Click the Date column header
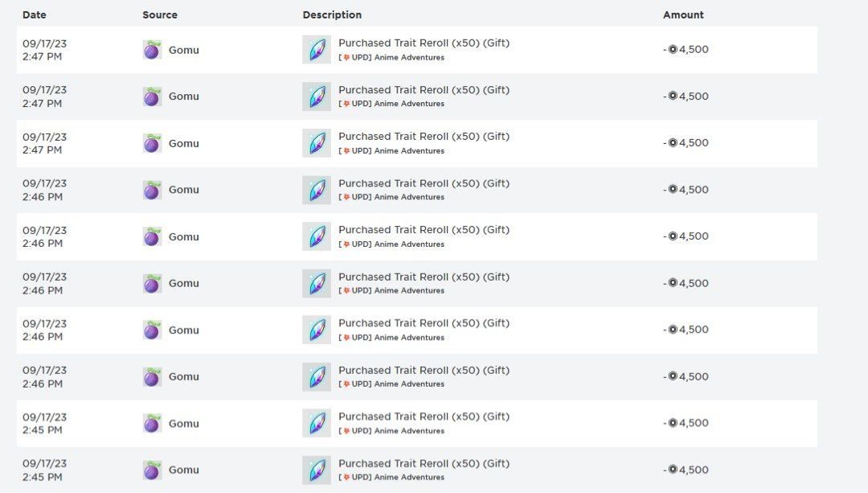868x493 pixels. (35, 14)
